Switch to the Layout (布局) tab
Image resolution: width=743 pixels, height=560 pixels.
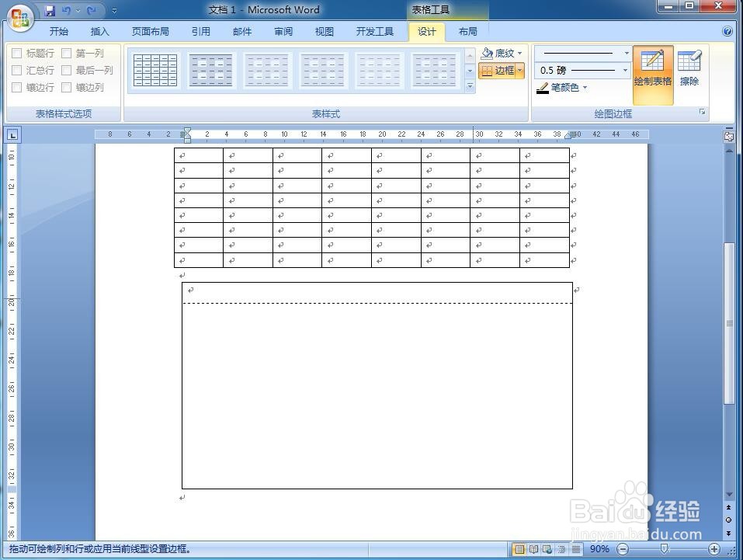467,31
